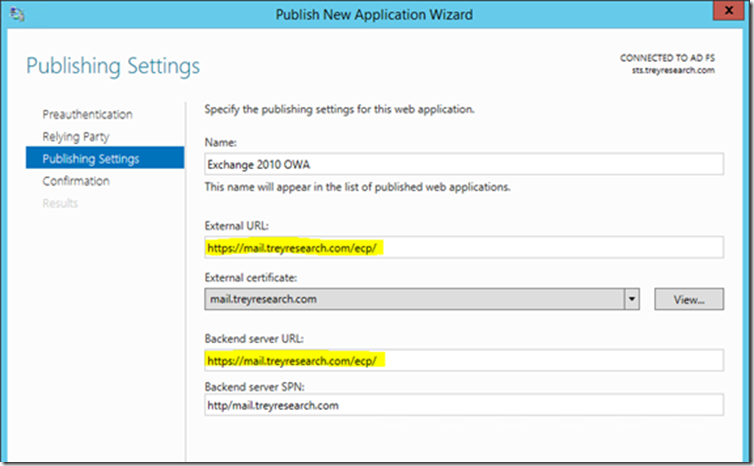The width and height of the screenshot is (754, 466).
Task: Click the 'Specify the publishing settings' instruction text
Action: point(339,109)
